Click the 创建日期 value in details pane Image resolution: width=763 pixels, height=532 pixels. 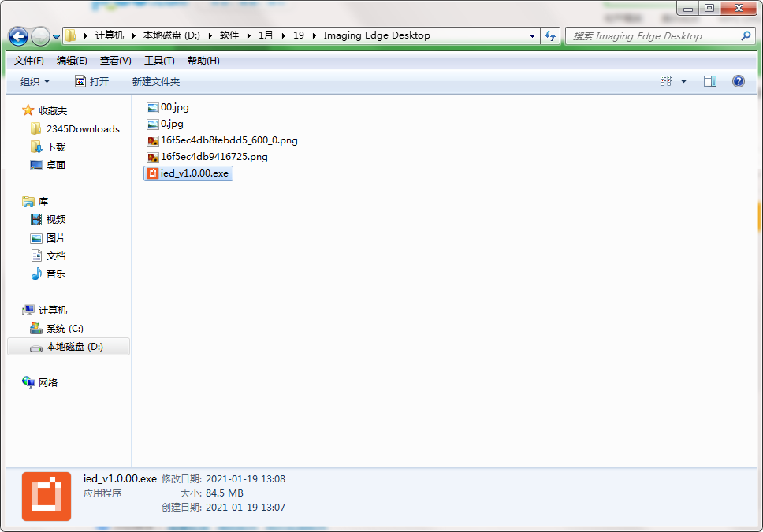coord(245,508)
